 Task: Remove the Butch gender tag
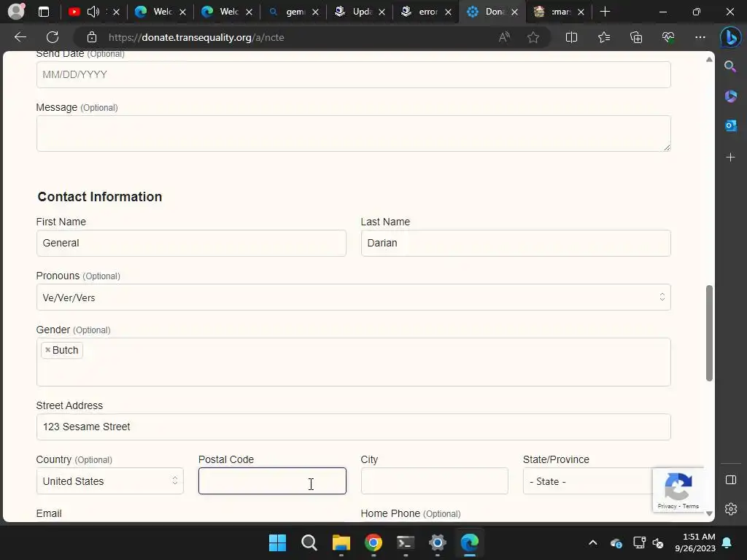tap(47, 350)
